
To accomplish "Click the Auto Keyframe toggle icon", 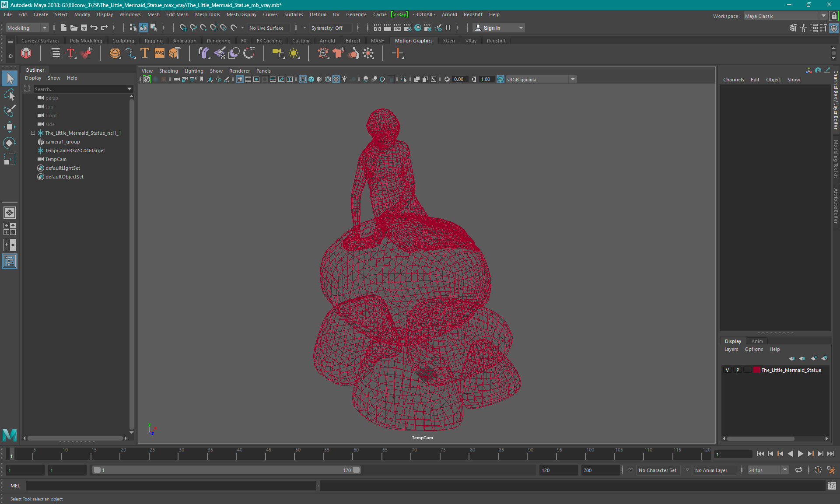I will point(818,470).
